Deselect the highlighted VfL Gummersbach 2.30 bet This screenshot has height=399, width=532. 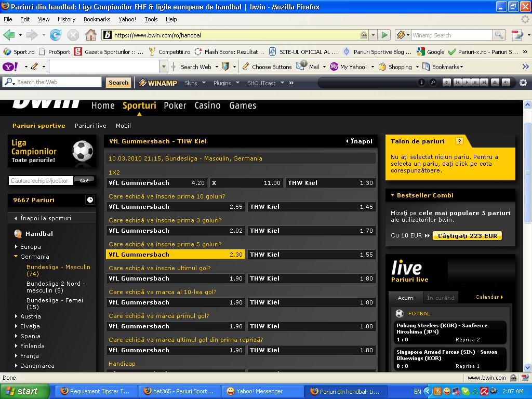click(176, 255)
